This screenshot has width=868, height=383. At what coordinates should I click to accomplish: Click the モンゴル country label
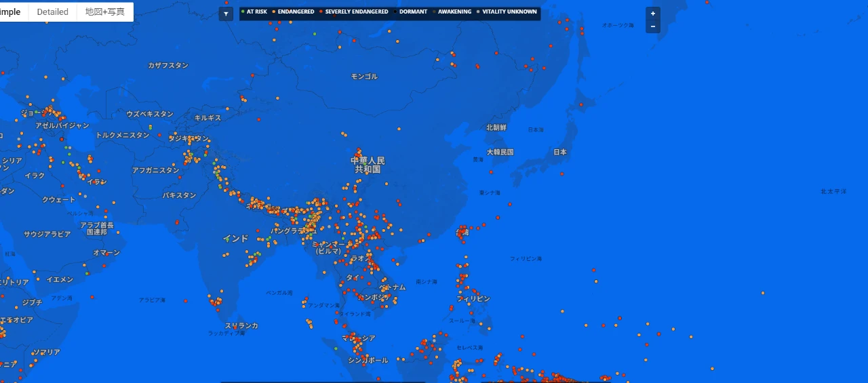[364, 77]
